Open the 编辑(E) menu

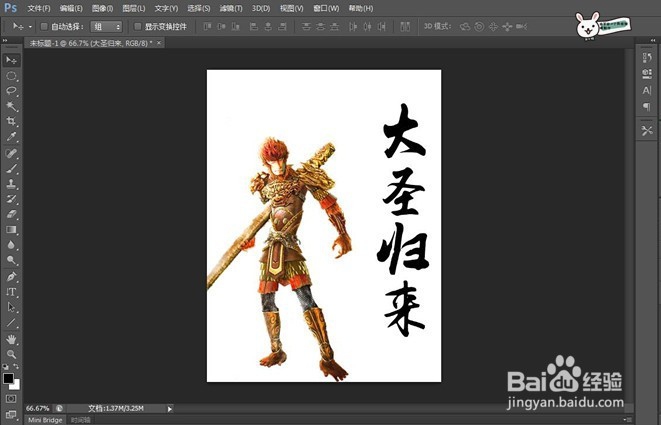tap(71, 8)
